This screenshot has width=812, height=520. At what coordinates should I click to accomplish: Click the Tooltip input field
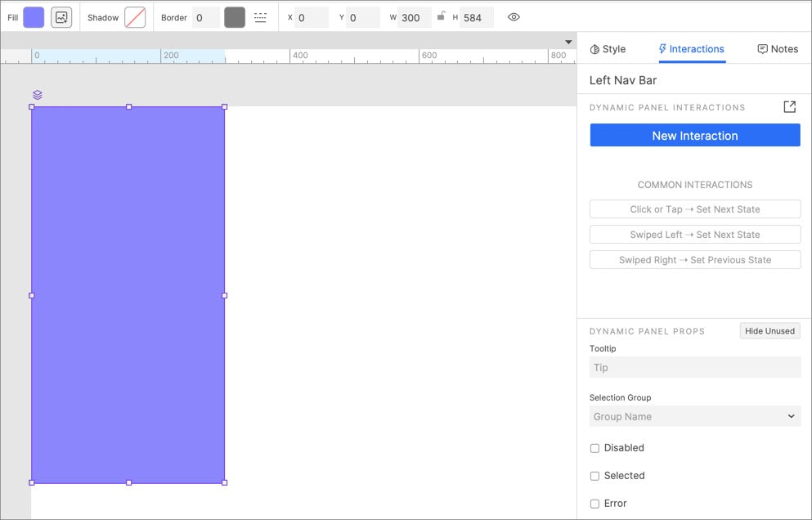point(694,367)
